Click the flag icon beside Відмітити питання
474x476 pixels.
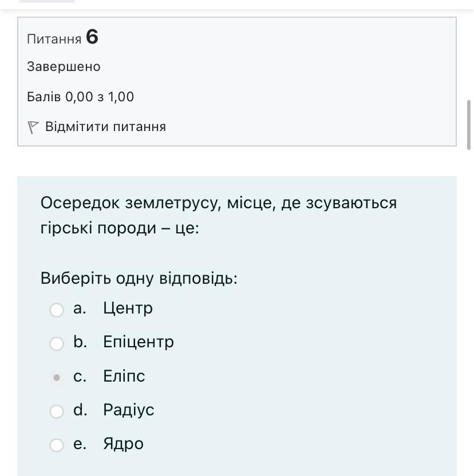pyautogui.click(x=33, y=127)
